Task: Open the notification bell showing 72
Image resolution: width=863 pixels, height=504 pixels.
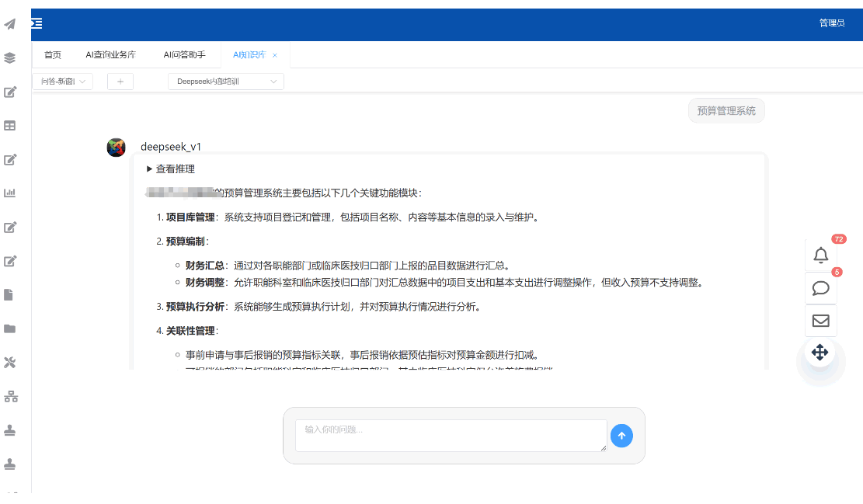Action: (x=821, y=254)
